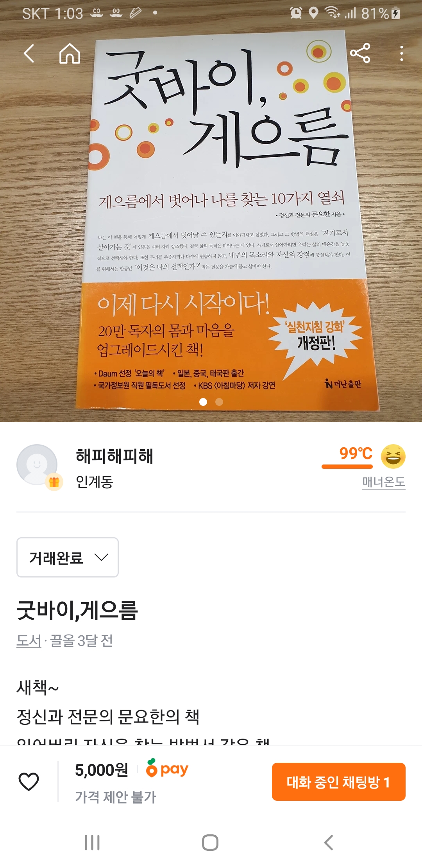This screenshot has width=422, height=868.
Task: Open Android recent apps button
Action: point(92,843)
